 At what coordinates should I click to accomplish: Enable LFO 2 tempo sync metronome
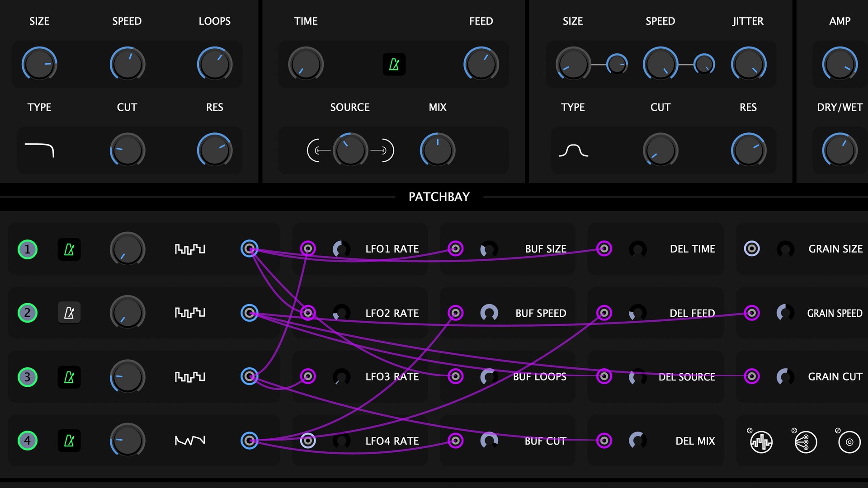pos(69,313)
